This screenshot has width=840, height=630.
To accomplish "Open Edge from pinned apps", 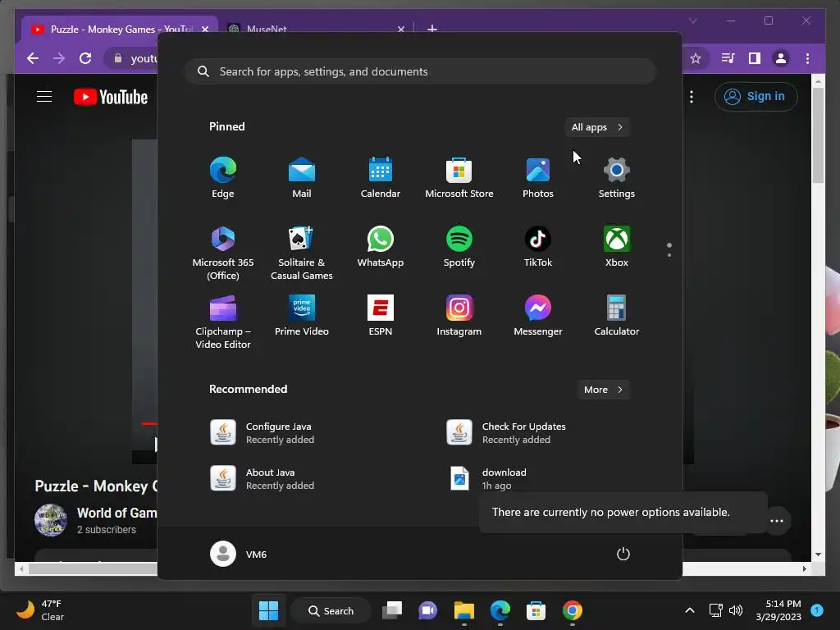I will point(223,178).
